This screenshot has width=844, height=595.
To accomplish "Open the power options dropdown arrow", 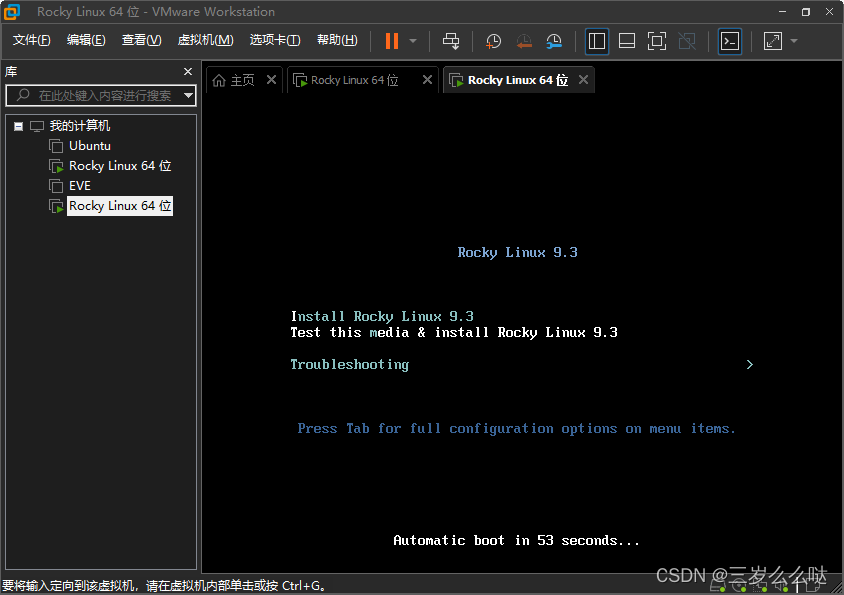I will pyautogui.click(x=413, y=41).
